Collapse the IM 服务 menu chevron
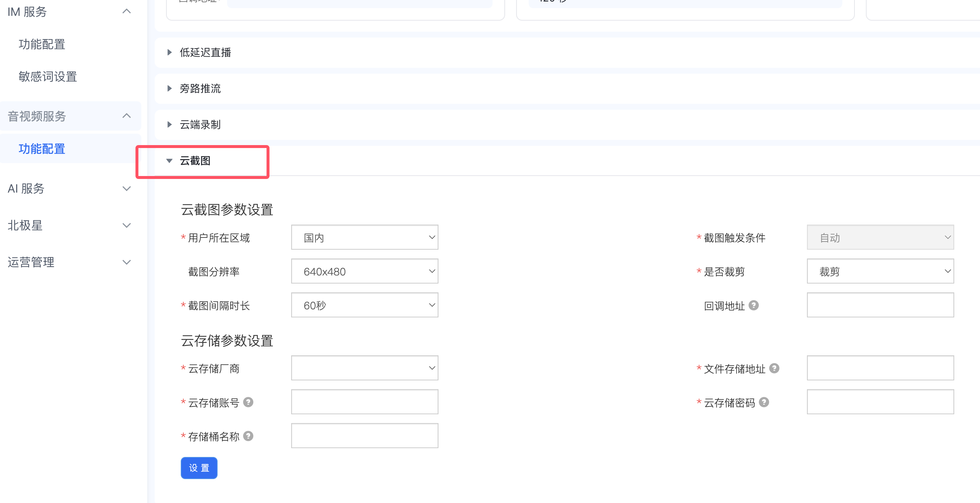This screenshot has width=980, height=503. click(x=127, y=11)
